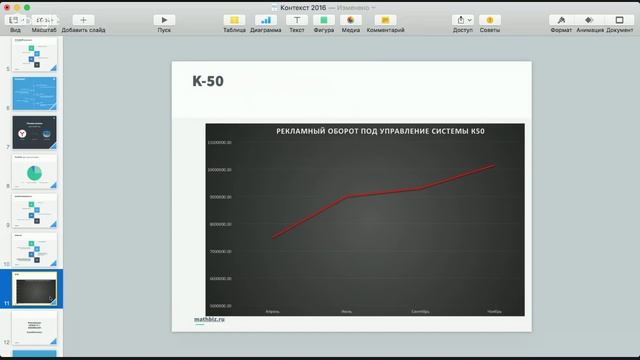Viewport: 640px width, 360px height.
Task: Open the Диаграмма chart menu
Action: coord(266,20)
